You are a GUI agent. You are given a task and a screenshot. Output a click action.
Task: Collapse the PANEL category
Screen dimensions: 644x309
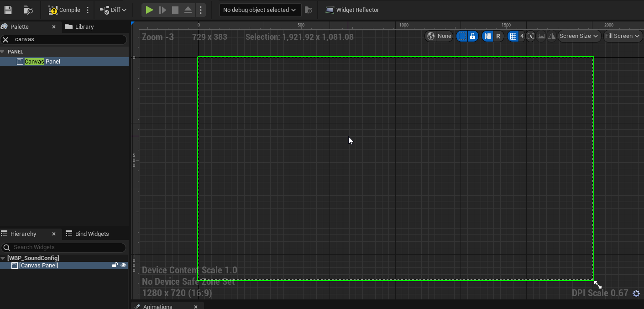[3, 52]
